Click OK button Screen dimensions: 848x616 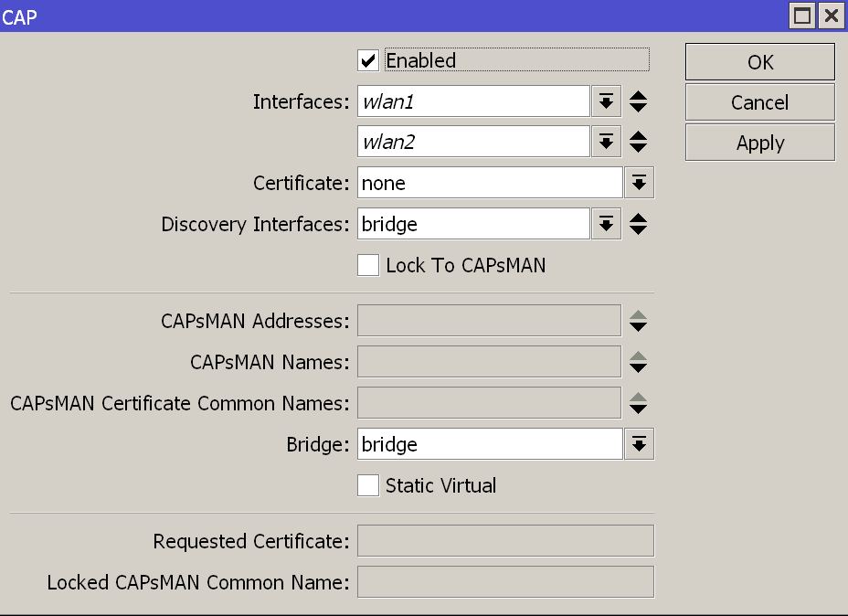tap(760, 61)
